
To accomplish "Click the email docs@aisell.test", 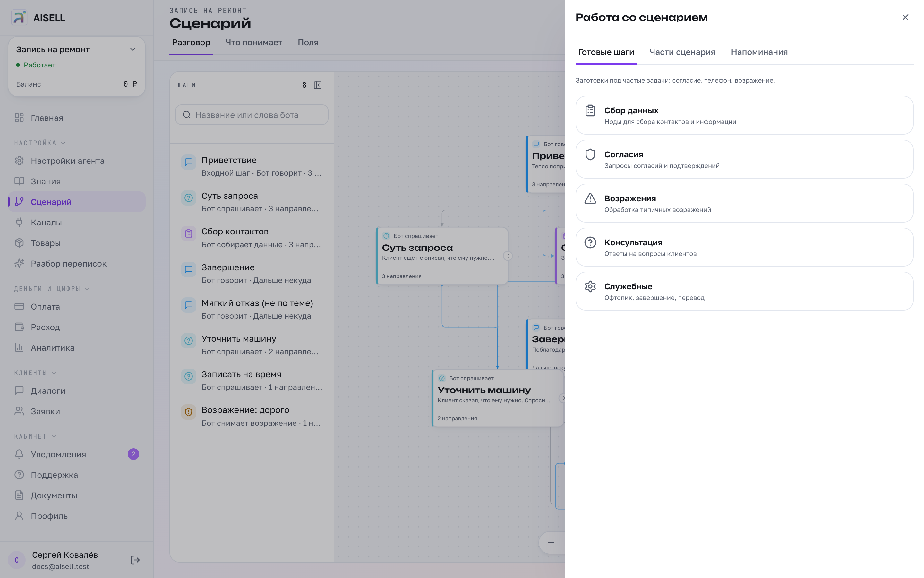I will coord(61,566).
